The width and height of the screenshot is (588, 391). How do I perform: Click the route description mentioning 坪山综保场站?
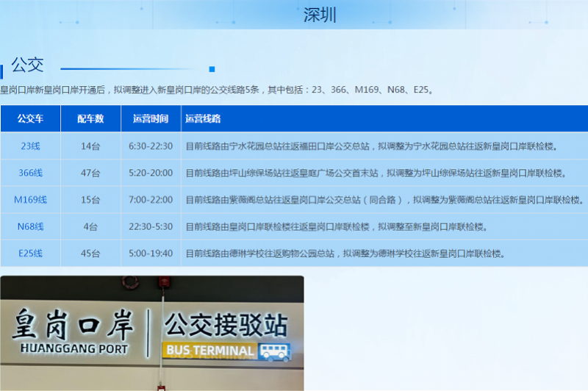point(376,173)
